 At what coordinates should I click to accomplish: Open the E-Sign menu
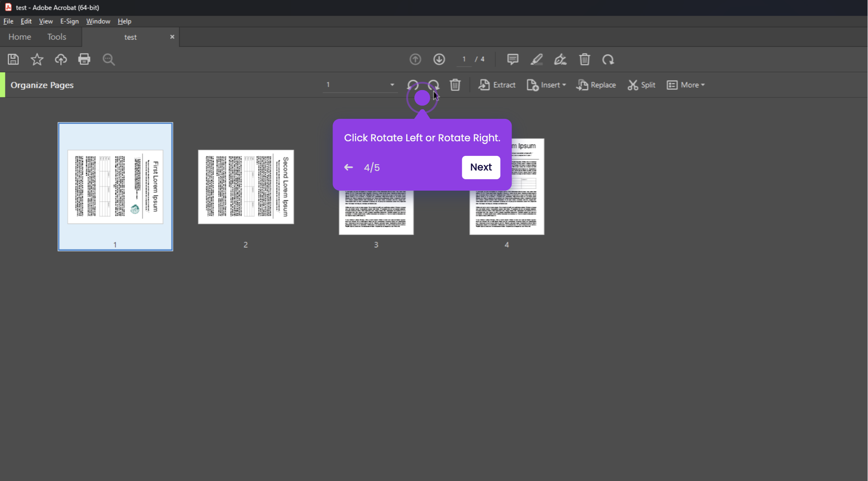coord(69,21)
